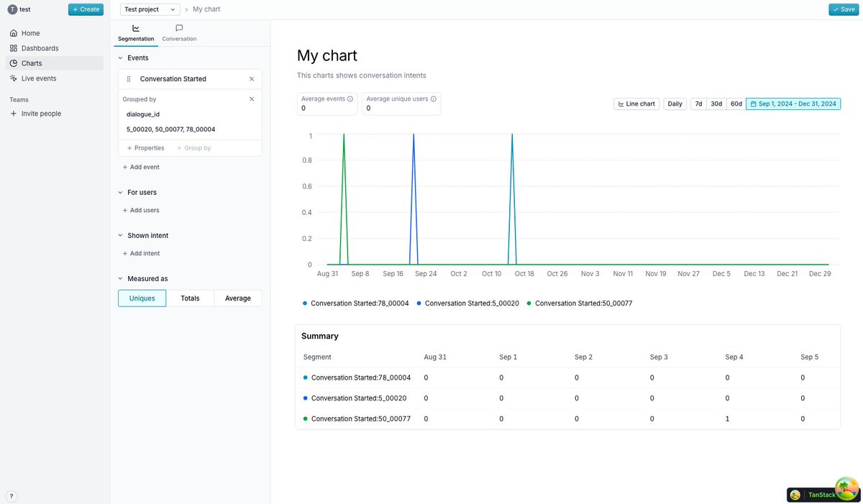
Task: Open the Test project dropdown
Action: tap(150, 9)
